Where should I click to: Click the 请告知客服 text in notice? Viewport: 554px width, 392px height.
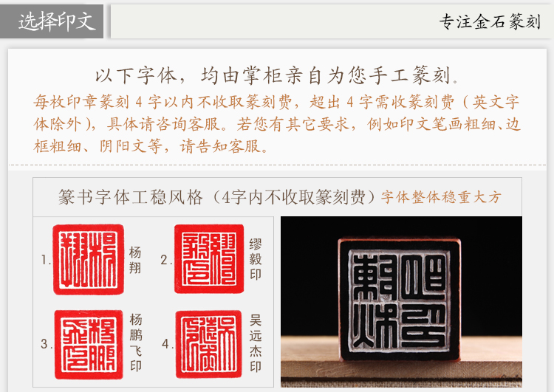(x=224, y=146)
